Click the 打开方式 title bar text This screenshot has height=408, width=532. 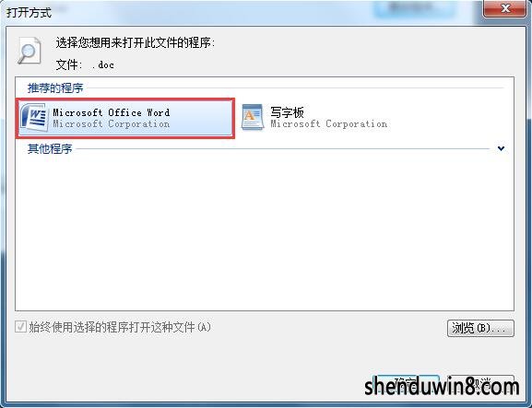[30, 13]
